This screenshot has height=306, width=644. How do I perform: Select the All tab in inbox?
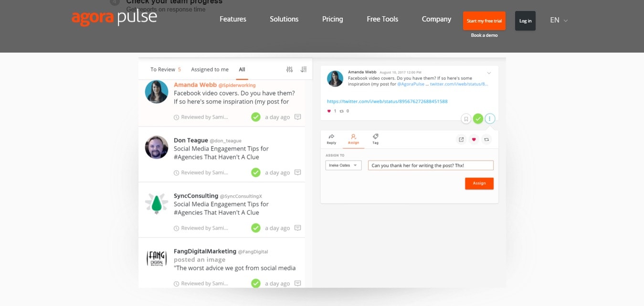point(242,69)
